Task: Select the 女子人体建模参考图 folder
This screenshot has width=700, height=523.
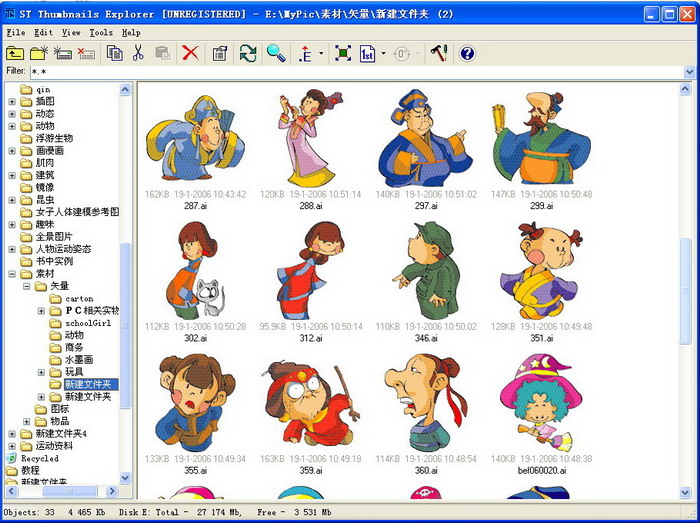Action: point(77,212)
